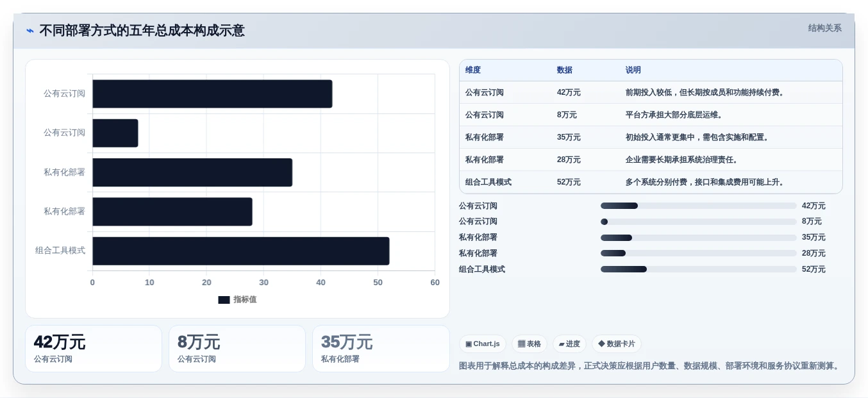This screenshot has height=398, width=868.
Task: Click the shortest chart bar, reaching about 8
Action: point(115,133)
